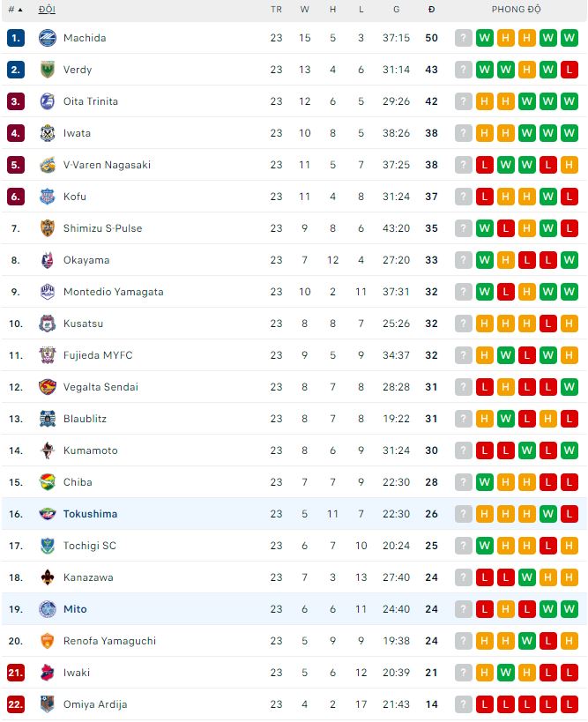Screen dimensions: 588x722
Task: Open the Renofa Yamaguchi orange badge
Action: pyautogui.click(x=48, y=641)
